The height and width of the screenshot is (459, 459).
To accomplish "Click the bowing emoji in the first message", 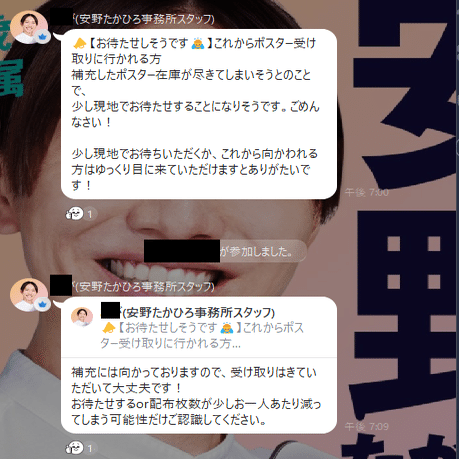I will pos(198,43).
